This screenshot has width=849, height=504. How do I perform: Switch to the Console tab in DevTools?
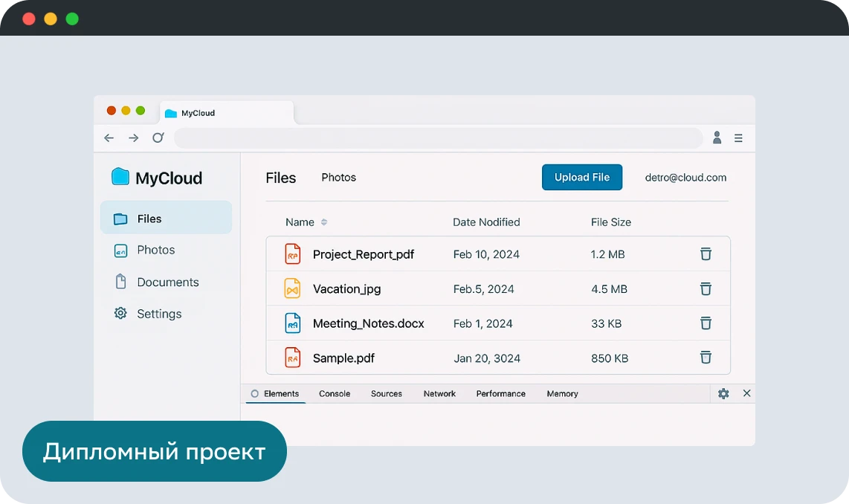(335, 394)
